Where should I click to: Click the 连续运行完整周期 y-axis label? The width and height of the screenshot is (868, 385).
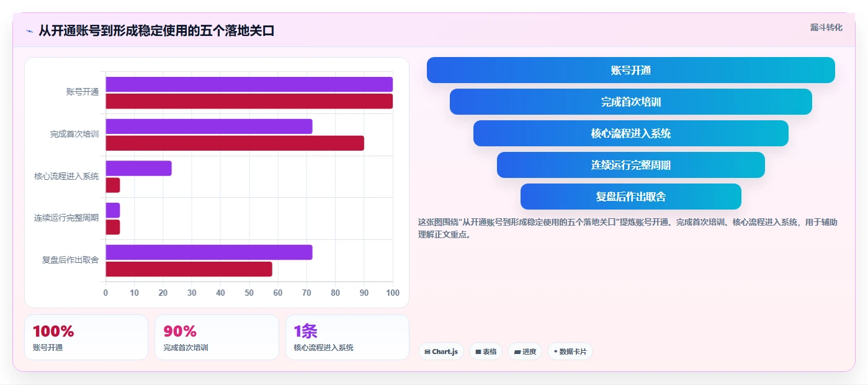click(x=66, y=218)
